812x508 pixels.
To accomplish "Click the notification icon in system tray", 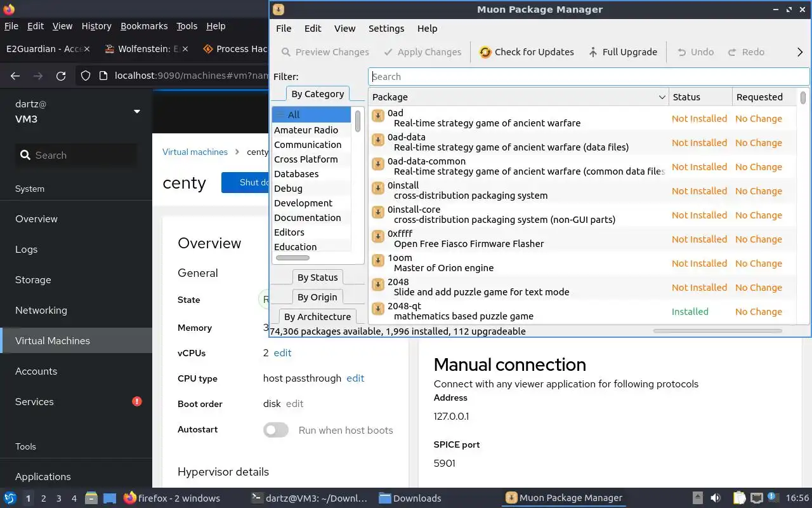I will point(773,498).
